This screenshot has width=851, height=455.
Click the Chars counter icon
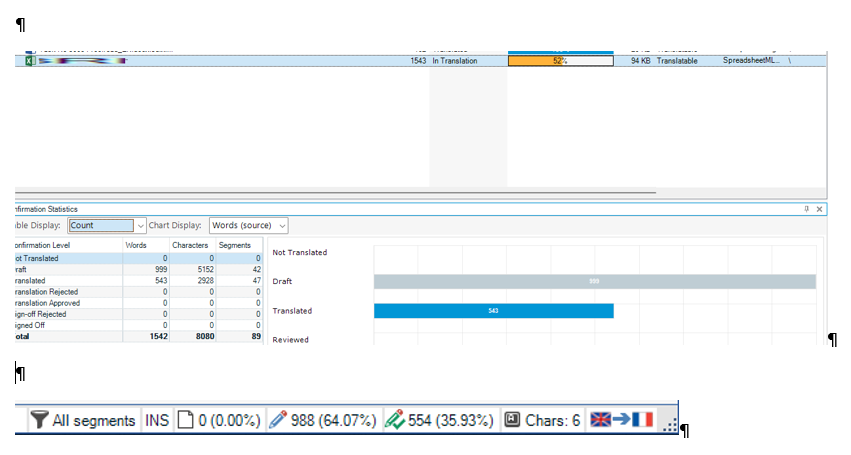[x=512, y=420]
